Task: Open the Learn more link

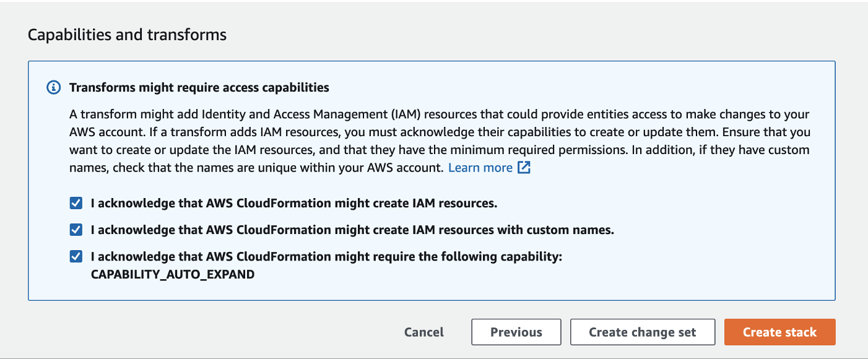Action: [x=480, y=168]
